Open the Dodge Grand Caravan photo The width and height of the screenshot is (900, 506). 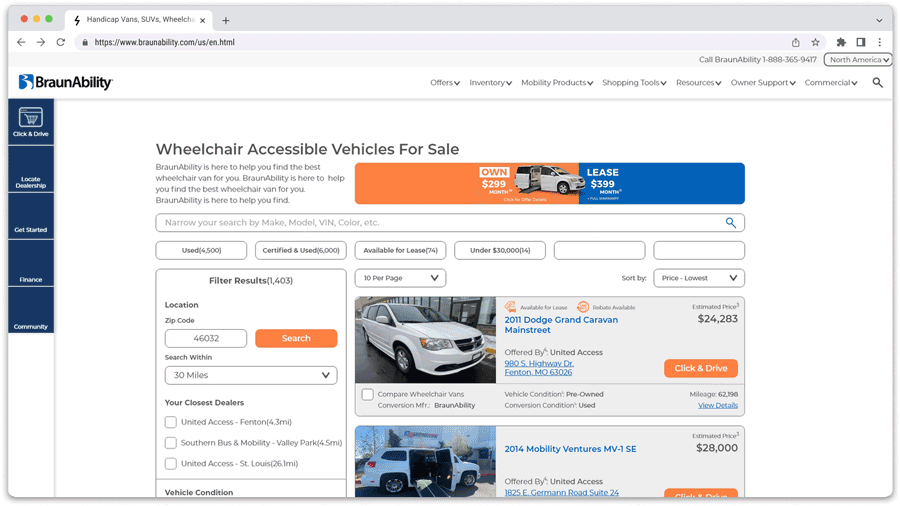(x=425, y=340)
